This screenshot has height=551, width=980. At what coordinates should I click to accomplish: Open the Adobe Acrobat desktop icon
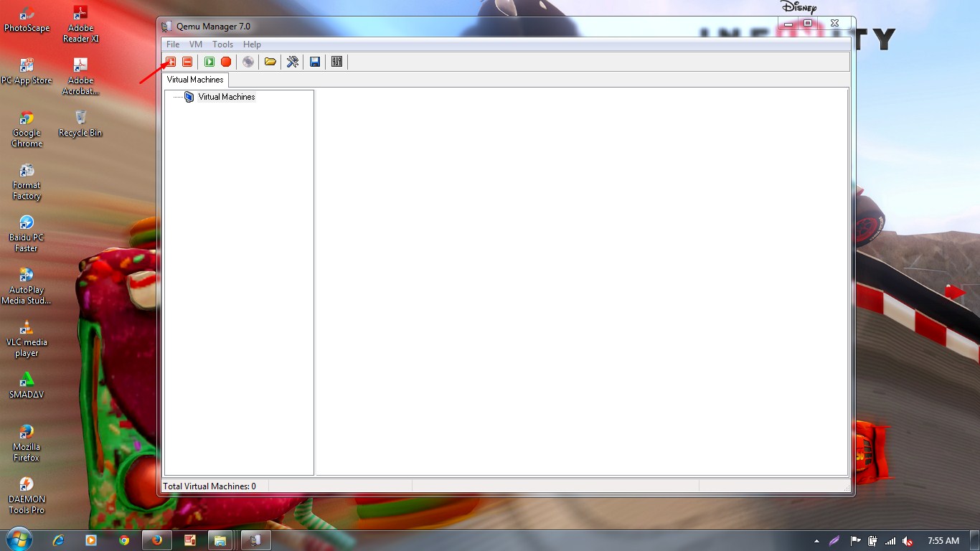[x=81, y=76]
